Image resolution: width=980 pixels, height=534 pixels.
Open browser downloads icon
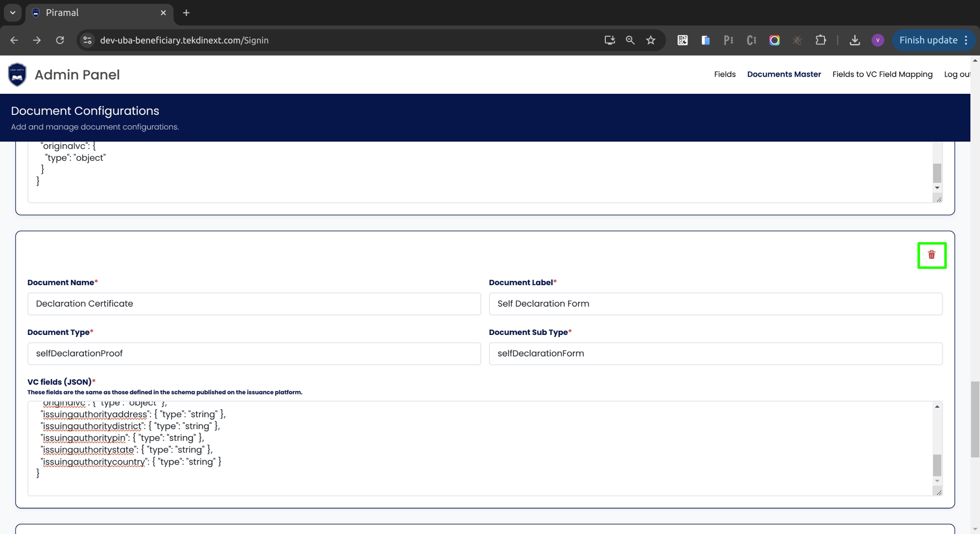click(855, 40)
